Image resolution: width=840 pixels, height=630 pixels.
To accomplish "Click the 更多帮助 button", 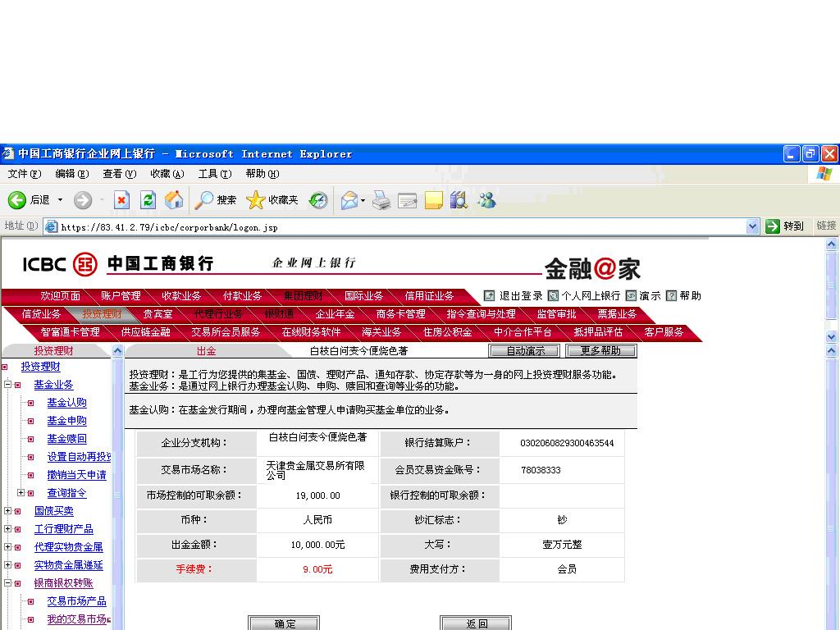I will pos(601,351).
